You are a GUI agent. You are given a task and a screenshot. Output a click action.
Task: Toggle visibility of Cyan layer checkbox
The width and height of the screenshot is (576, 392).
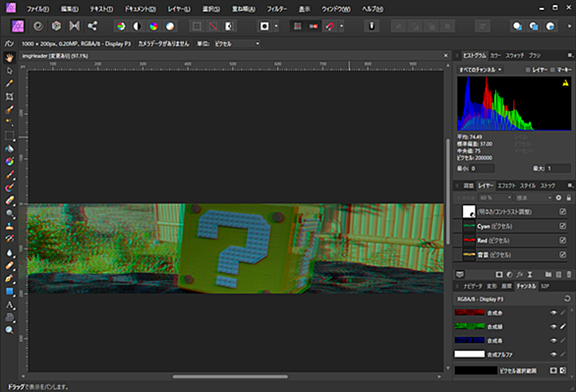(x=562, y=226)
